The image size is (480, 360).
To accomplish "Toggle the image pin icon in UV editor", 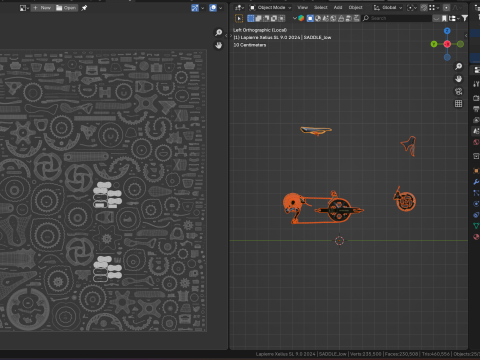I will 84,8.
